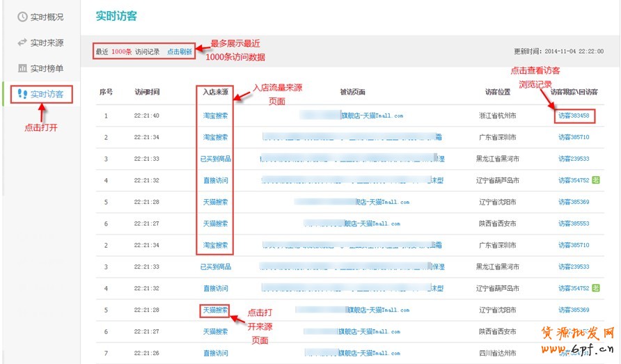Screen dimensions: 621x364
Task: Open 天猫搜索 source in the upper 辽宁省沈阳市 row
Action: [x=215, y=202]
